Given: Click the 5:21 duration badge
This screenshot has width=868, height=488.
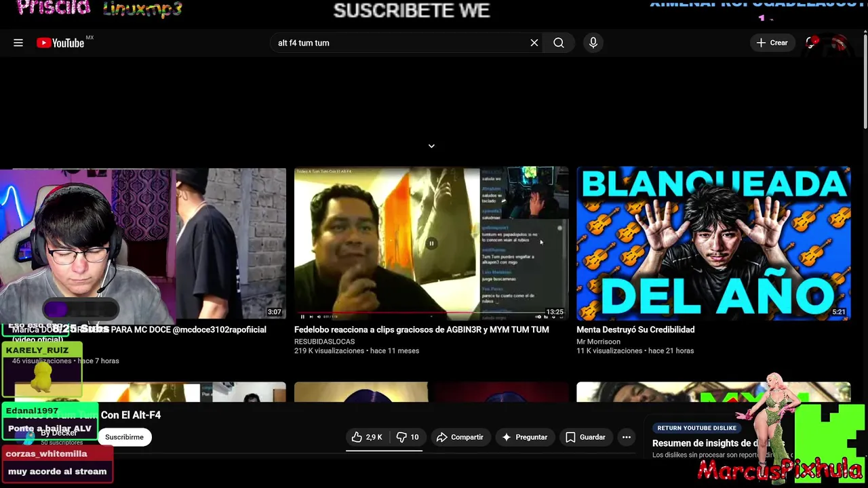Looking at the screenshot, I should [x=839, y=312].
